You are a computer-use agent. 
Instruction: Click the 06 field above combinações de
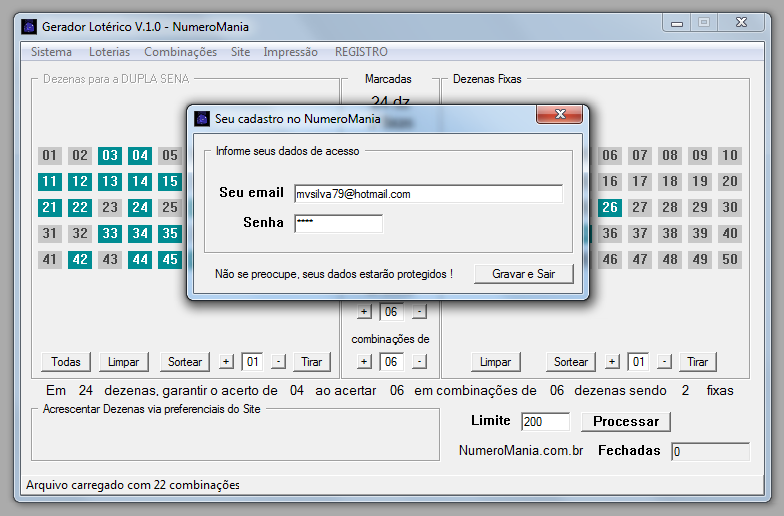[x=391, y=312]
